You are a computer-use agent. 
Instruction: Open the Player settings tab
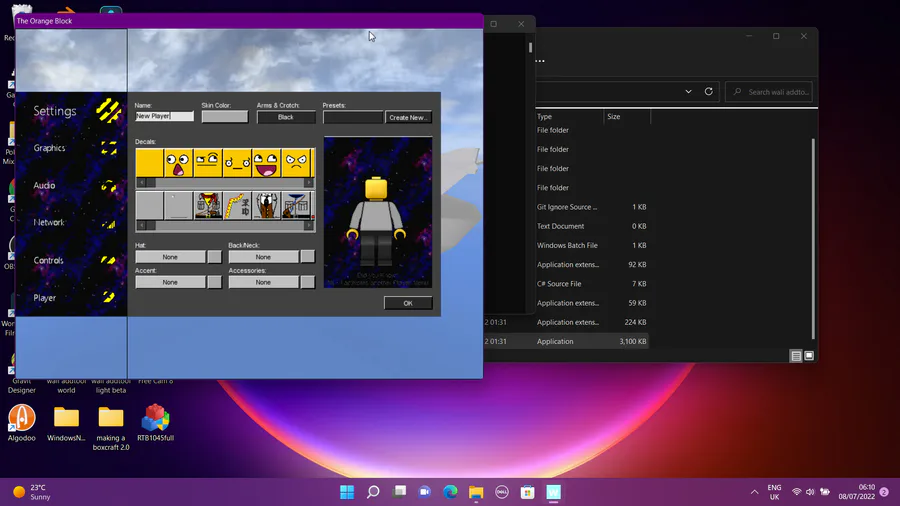[x=44, y=298]
